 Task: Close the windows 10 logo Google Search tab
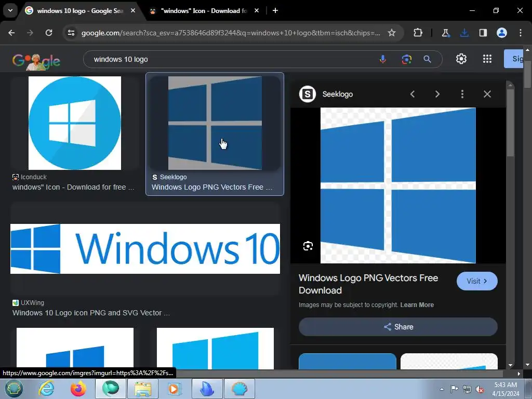133,10
